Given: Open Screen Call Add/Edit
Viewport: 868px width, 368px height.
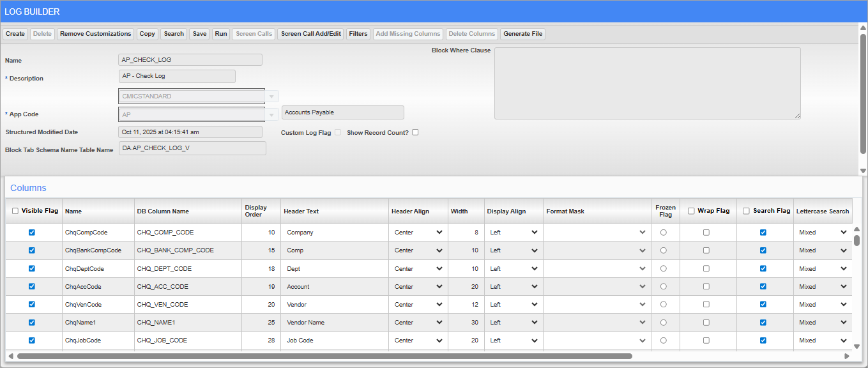Looking at the screenshot, I should (x=310, y=33).
